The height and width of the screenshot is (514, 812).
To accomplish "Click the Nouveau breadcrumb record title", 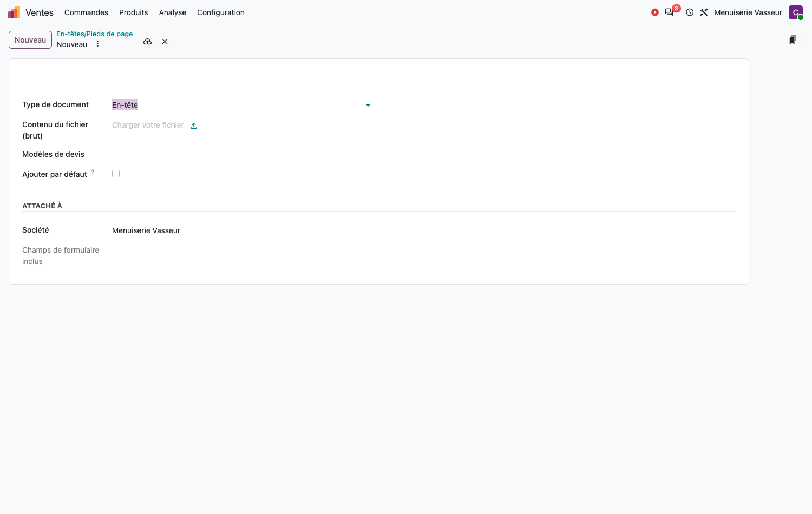I will [x=71, y=44].
